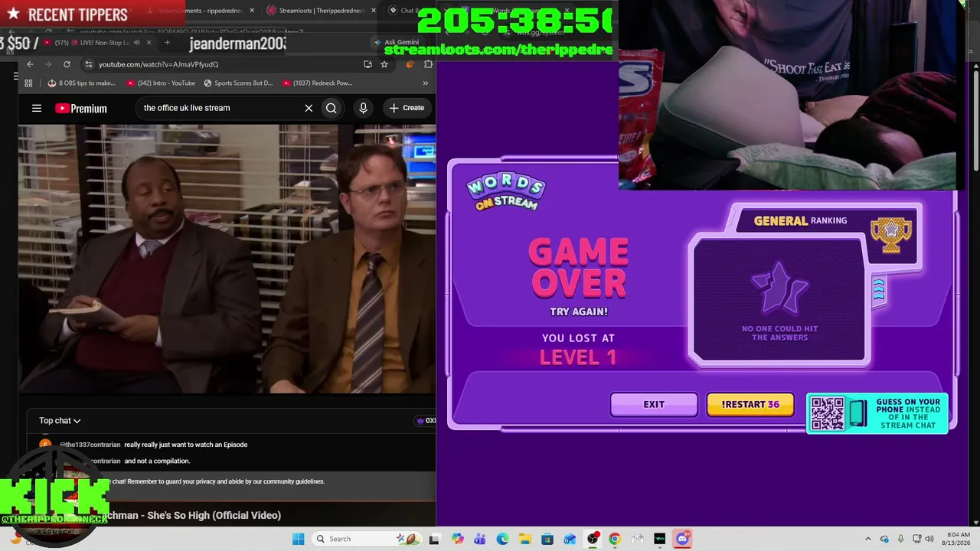The height and width of the screenshot is (551, 980).
Task: Start voice search with the microphone icon
Action: pyautogui.click(x=363, y=108)
